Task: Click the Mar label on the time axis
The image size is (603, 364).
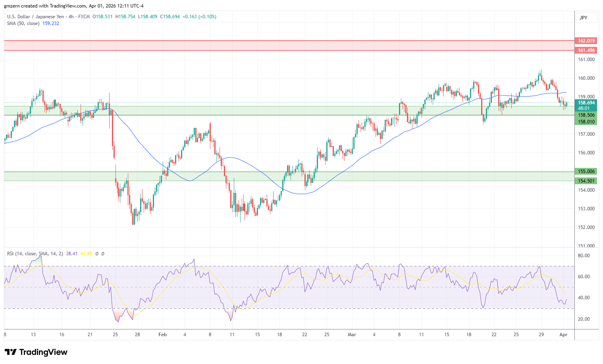Action: 352,335
